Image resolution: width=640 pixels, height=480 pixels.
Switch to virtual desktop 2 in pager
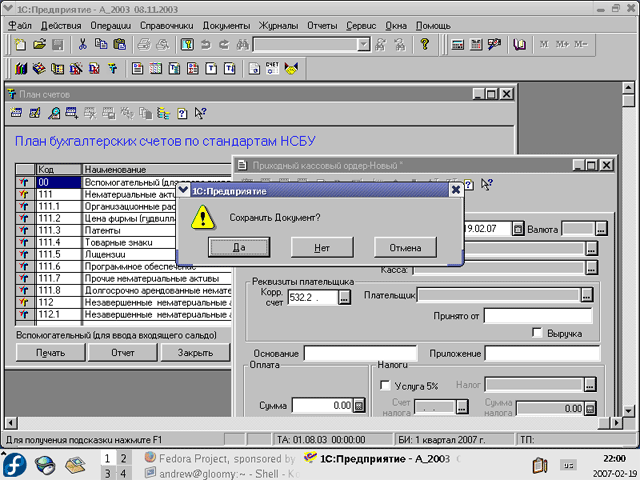click(x=123, y=458)
